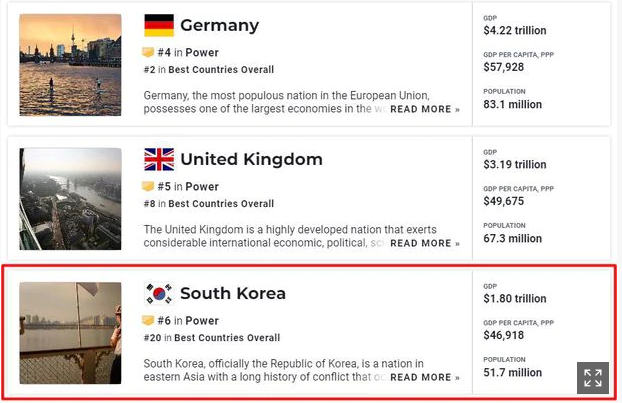The height and width of the screenshot is (403, 622).
Task: Click Read More for United Kingdom
Action: [425, 243]
